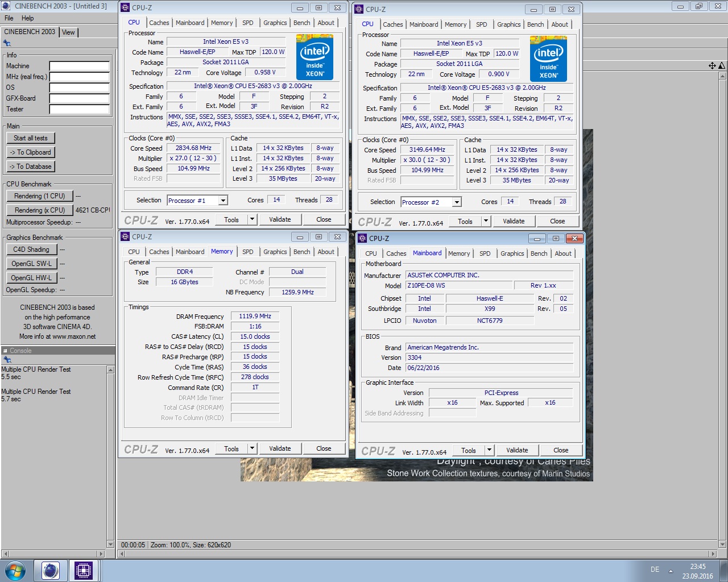
Task: Open Processor #1 selection dropdown
Action: 223,200
